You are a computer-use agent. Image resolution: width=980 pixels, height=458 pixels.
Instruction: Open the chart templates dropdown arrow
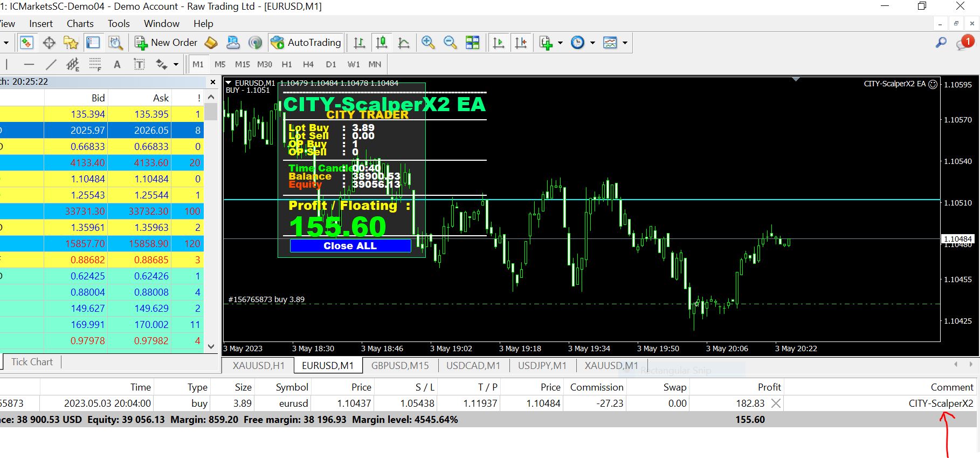pyautogui.click(x=625, y=43)
